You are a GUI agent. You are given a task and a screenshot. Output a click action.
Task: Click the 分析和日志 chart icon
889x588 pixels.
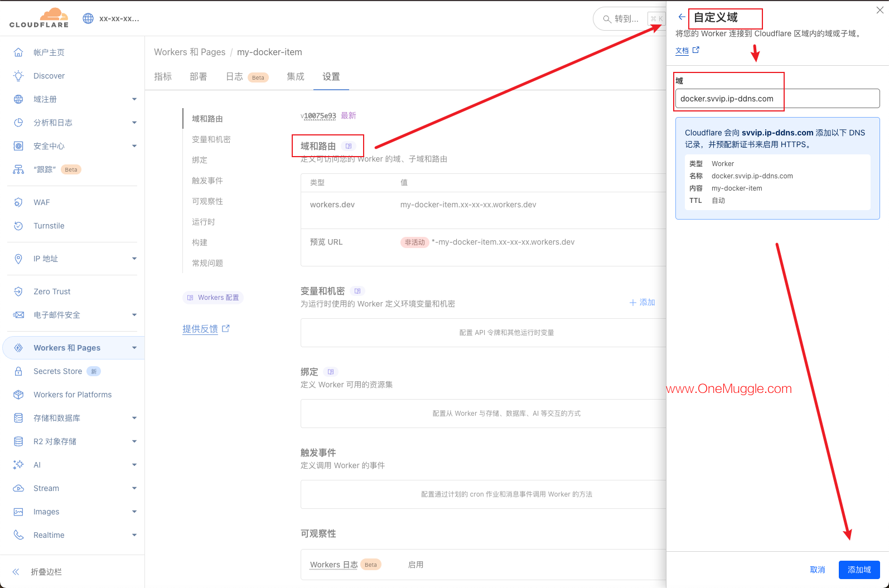click(x=18, y=123)
